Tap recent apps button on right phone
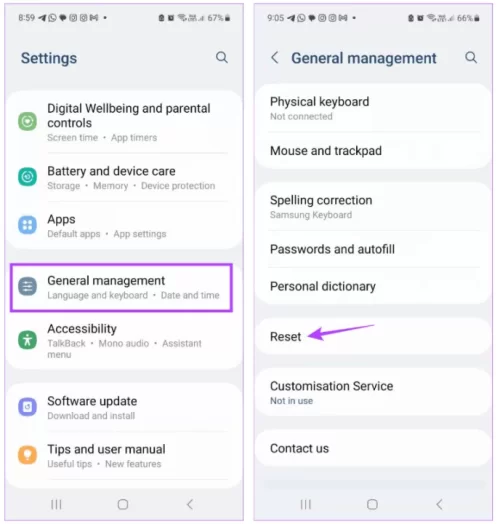The image size is (500, 524). point(305,504)
